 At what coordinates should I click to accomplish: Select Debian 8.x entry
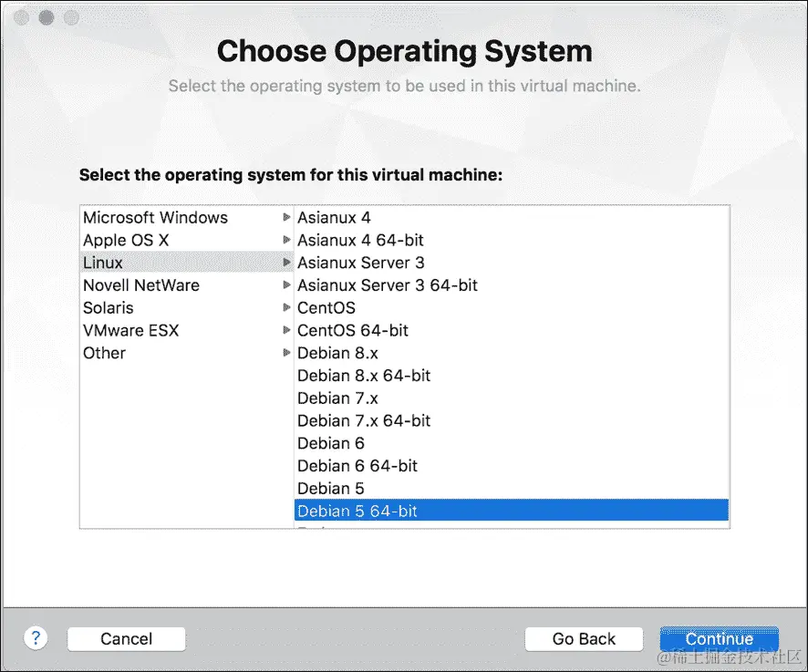[512, 353]
